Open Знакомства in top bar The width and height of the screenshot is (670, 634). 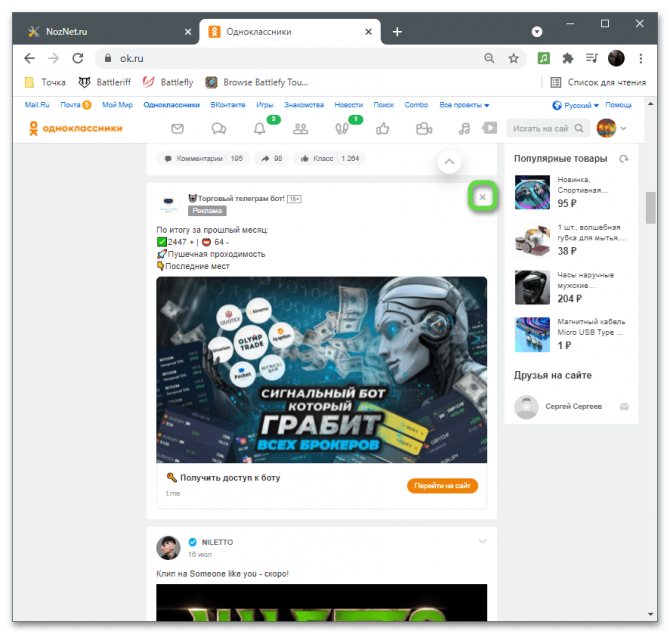304,105
